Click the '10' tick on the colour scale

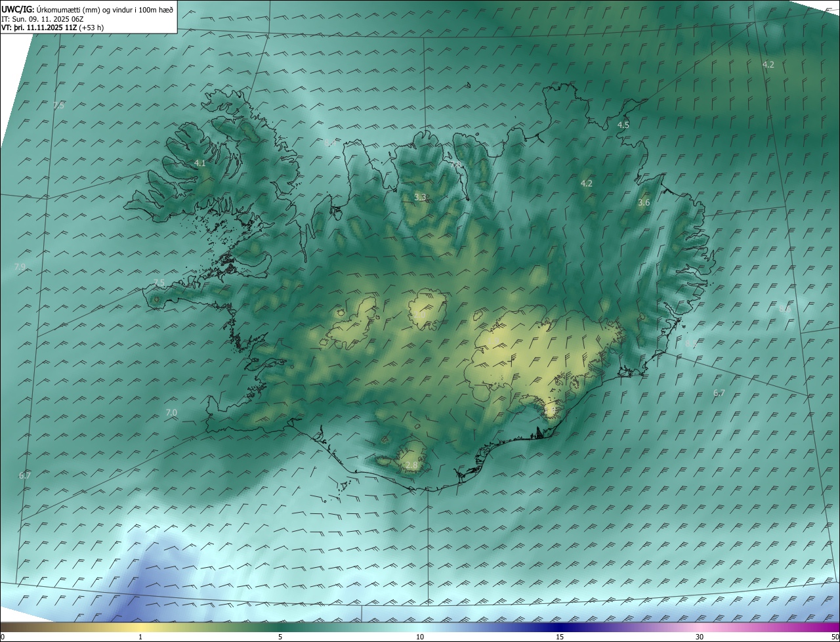420,637
